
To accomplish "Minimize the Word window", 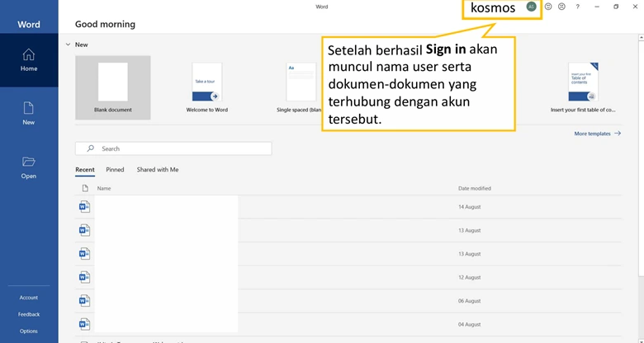I will [597, 7].
